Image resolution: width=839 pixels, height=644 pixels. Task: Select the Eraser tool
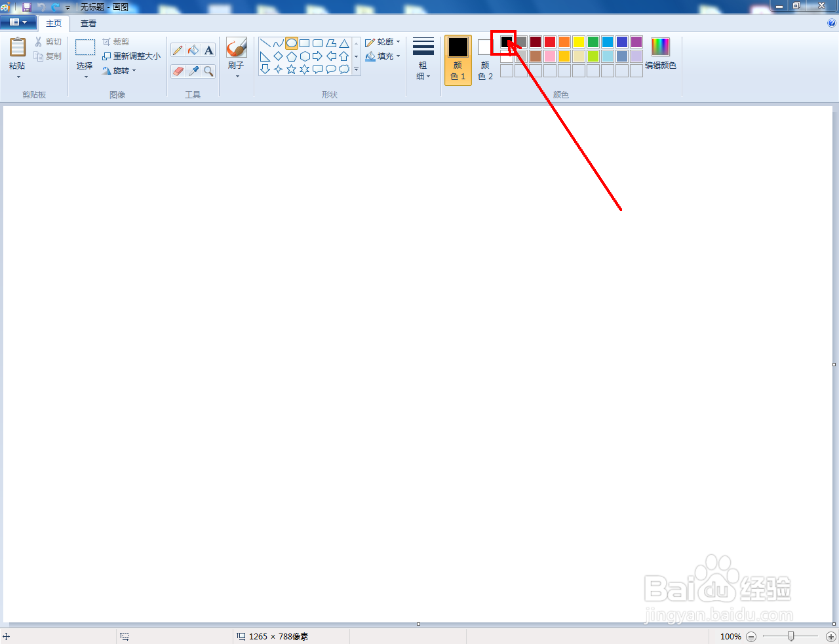tap(178, 71)
